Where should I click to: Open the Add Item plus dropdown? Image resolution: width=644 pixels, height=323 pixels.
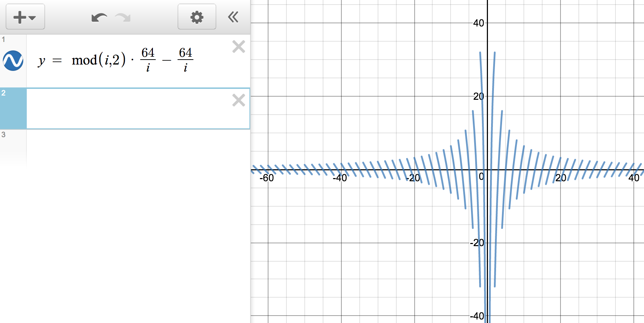tap(25, 17)
